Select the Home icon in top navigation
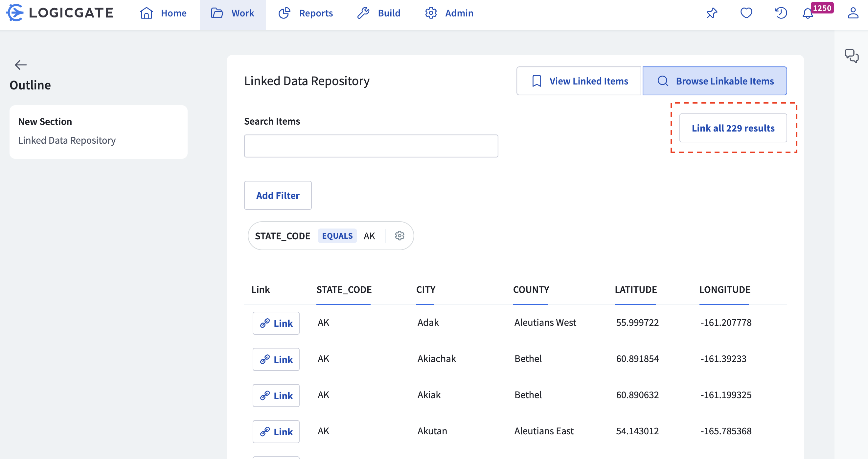The image size is (868, 459). pyautogui.click(x=146, y=13)
